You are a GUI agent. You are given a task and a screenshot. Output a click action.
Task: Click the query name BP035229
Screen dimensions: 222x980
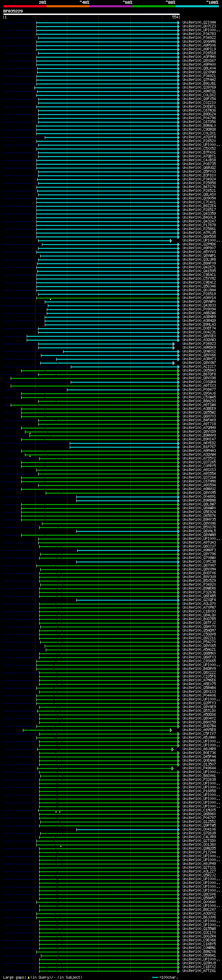click(x=13, y=11)
